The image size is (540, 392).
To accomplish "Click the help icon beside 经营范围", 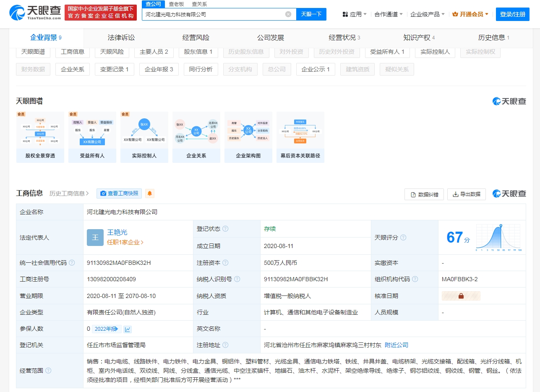I will (48, 371).
